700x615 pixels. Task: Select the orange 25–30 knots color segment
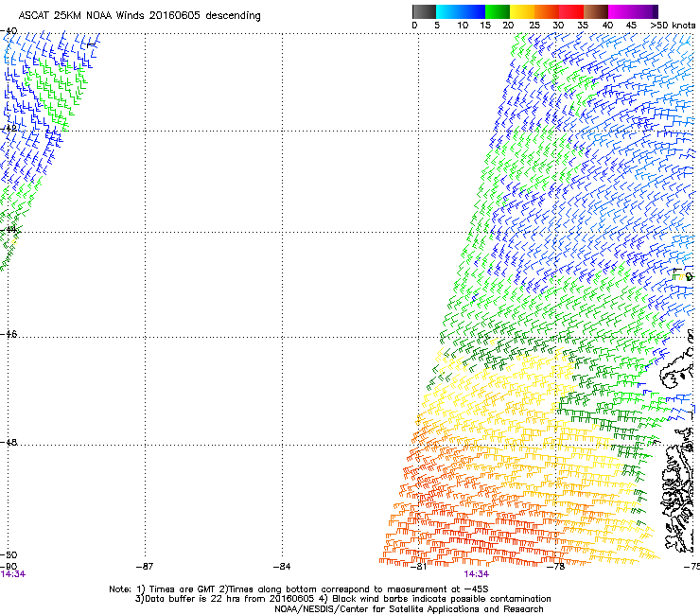(547, 11)
